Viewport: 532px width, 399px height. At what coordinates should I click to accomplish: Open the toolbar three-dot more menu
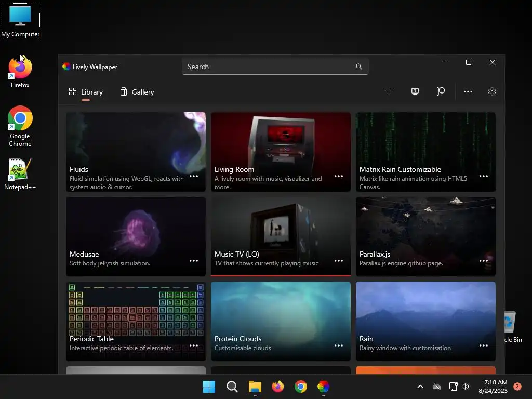(x=468, y=91)
